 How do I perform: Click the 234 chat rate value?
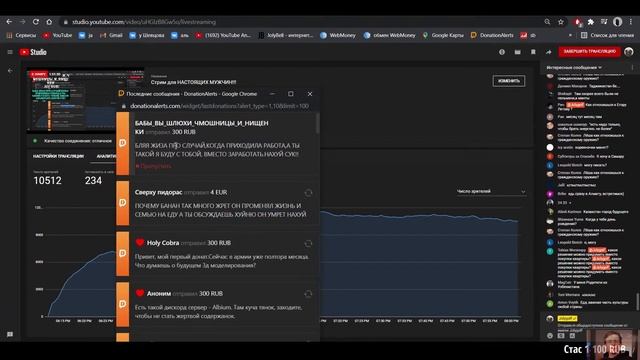point(93,180)
